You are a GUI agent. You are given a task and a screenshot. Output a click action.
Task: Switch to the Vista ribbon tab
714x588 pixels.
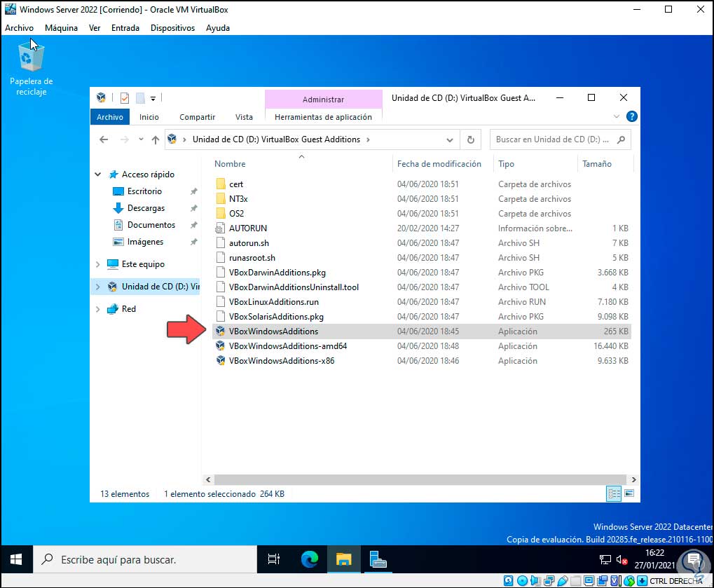pyautogui.click(x=244, y=117)
